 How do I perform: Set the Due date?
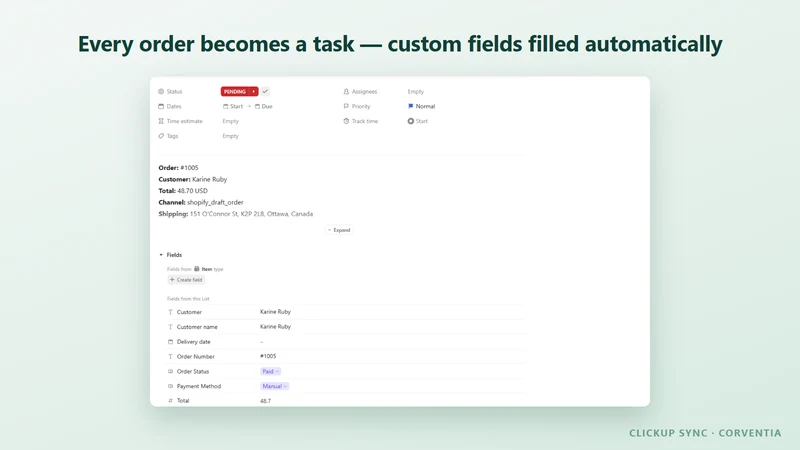[264, 106]
